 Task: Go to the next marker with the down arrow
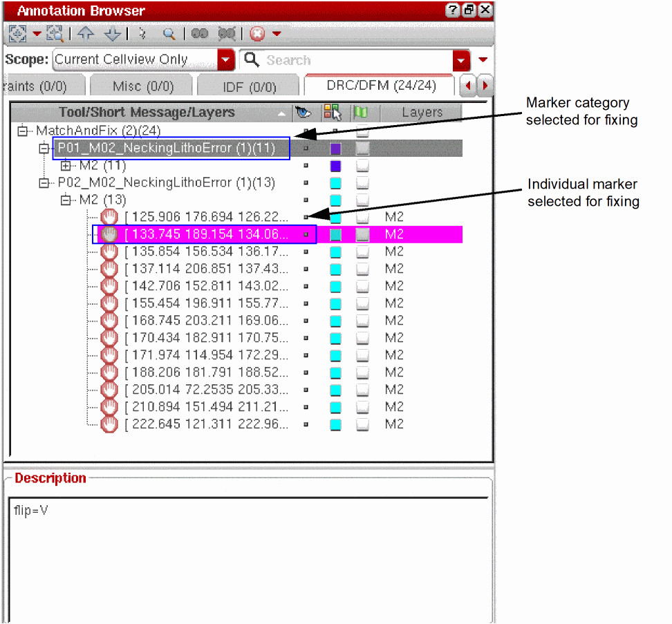click(113, 33)
